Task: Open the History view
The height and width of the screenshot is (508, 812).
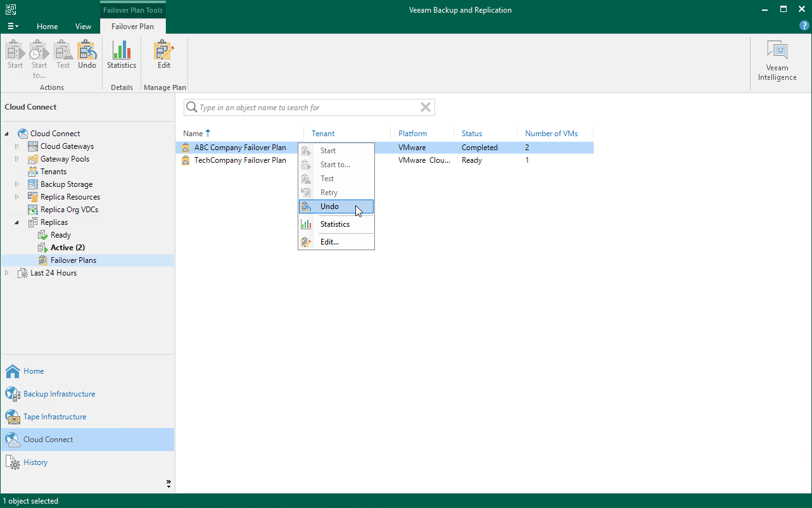Action: [35, 462]
